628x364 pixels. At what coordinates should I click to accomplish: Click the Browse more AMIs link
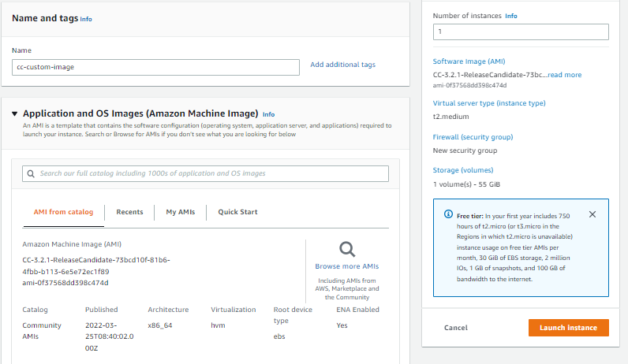click(x=347, y=266)
